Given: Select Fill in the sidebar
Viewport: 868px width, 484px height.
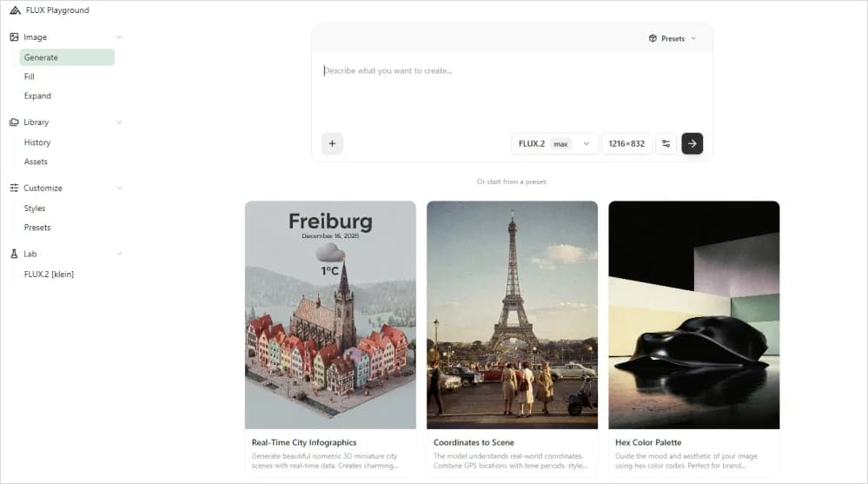Looking at the screenshot, I should pyautogui.click(x=30, y=76).
